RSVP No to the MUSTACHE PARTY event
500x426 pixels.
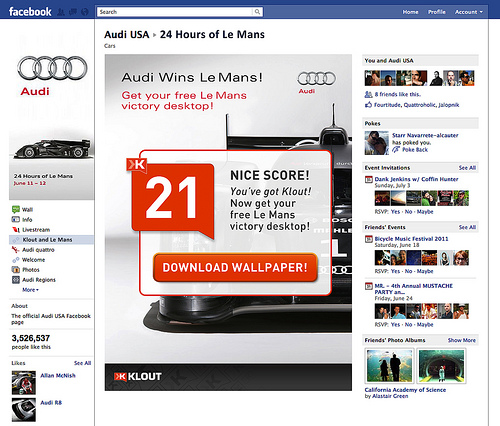pos(408,324)
